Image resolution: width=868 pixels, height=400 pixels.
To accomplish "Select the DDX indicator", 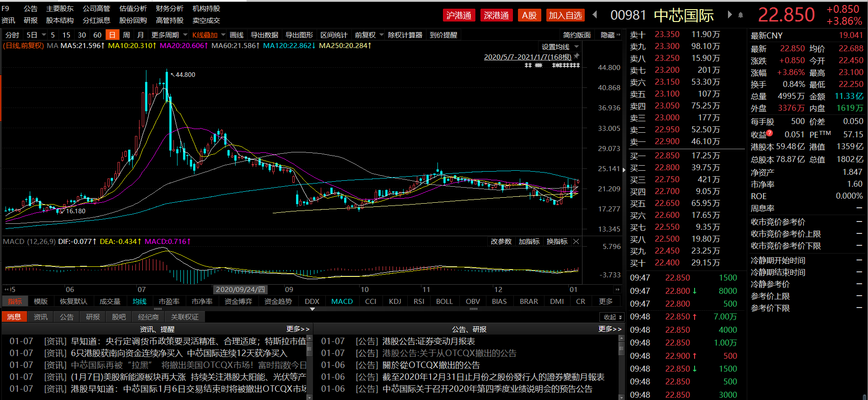I will (x=312, y=301).
